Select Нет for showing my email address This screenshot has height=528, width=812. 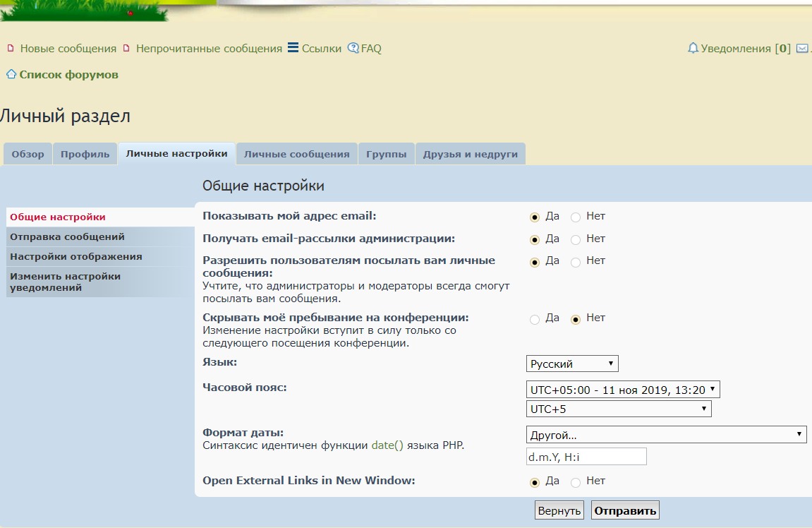click(x=576, y=217)
